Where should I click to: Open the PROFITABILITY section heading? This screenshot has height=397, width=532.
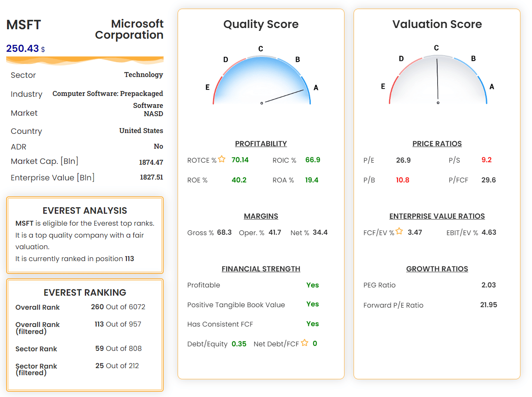coord(261,144)
